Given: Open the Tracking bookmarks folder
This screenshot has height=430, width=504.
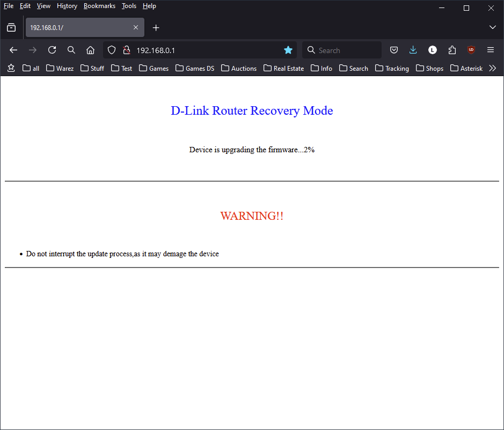Looking at the screenshot, I should [x=392, y=69].
